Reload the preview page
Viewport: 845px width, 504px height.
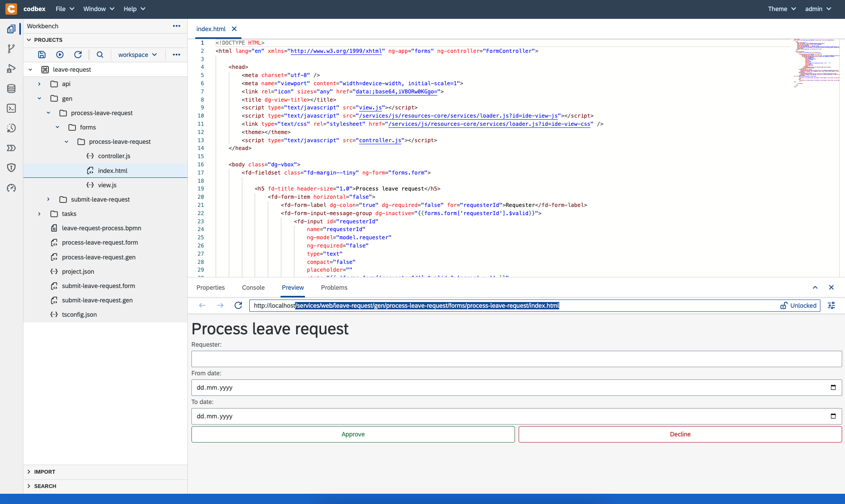tap(238, 305)
